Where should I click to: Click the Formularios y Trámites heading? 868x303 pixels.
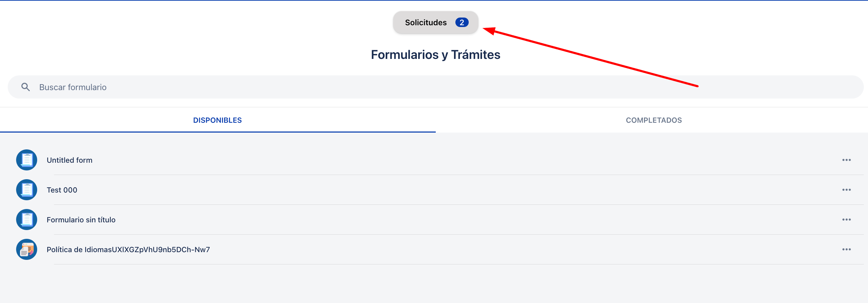436,55
